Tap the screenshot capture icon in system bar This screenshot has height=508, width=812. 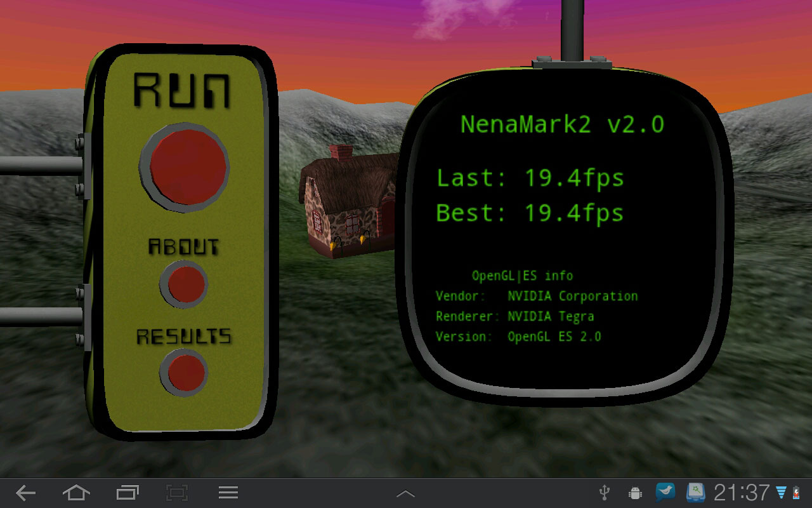[x=177, y=493]
